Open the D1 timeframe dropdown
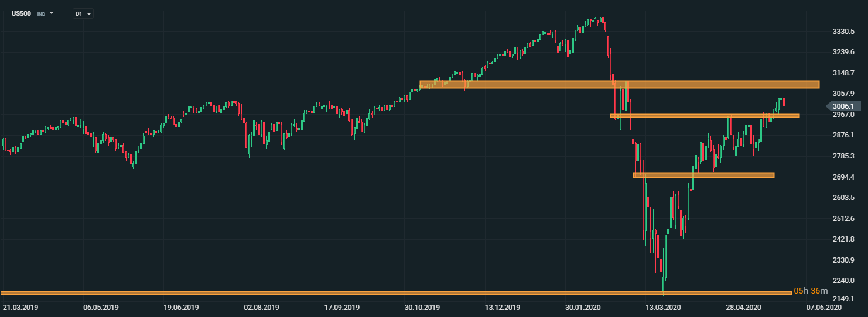This screenshot has height=317, width=868. coord(83,13)
